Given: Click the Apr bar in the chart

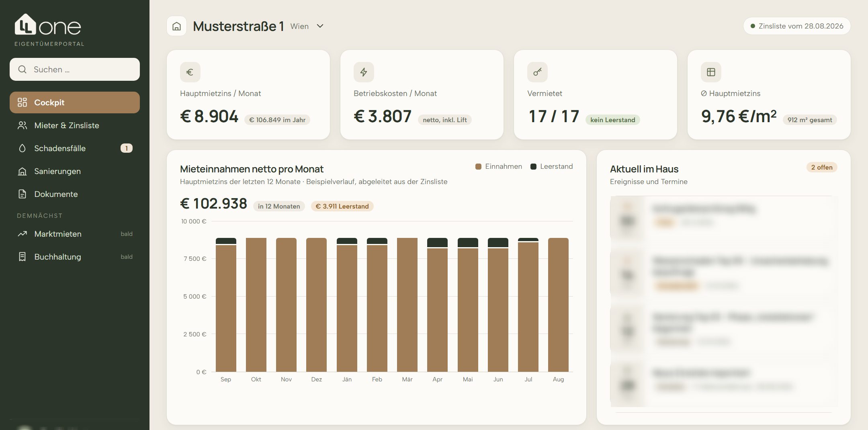Looking at the screenshot, I should click(x=437, y=305).
